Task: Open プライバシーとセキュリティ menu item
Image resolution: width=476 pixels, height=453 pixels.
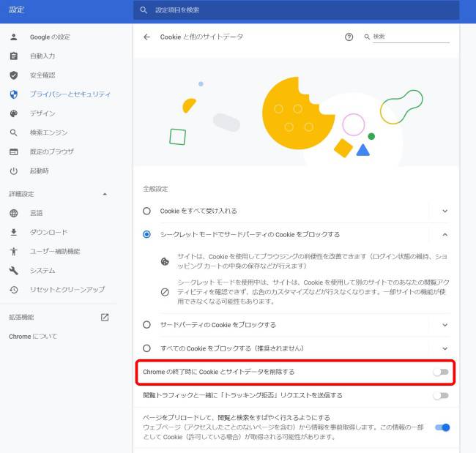Action: [70, 94]
